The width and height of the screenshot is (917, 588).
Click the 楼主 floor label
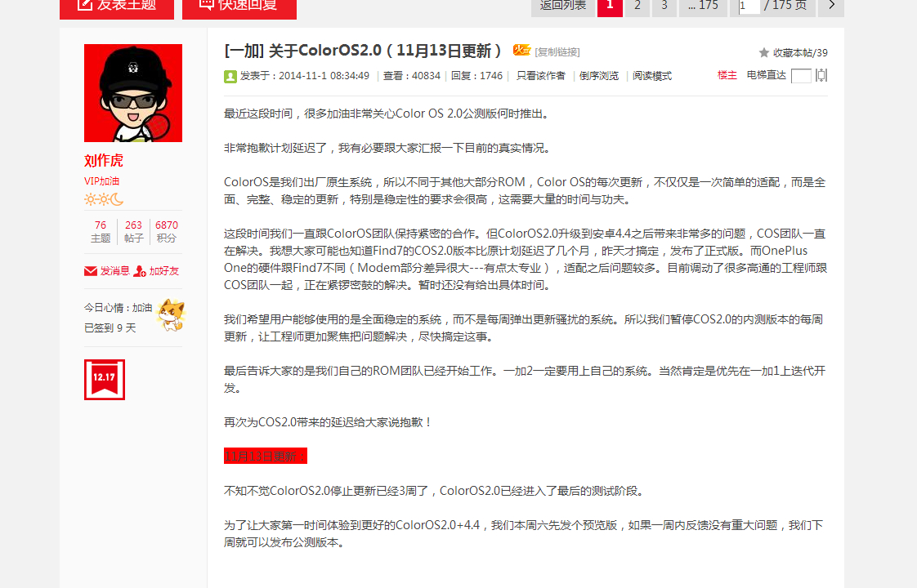coord(727,75)
